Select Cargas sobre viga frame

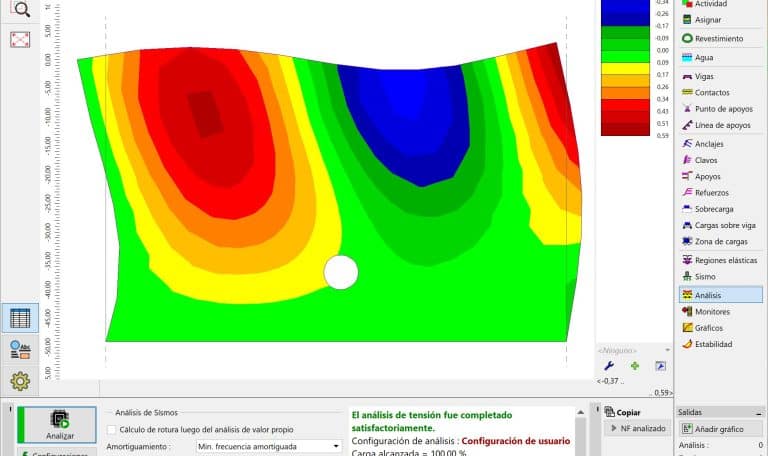pos(720,225)
